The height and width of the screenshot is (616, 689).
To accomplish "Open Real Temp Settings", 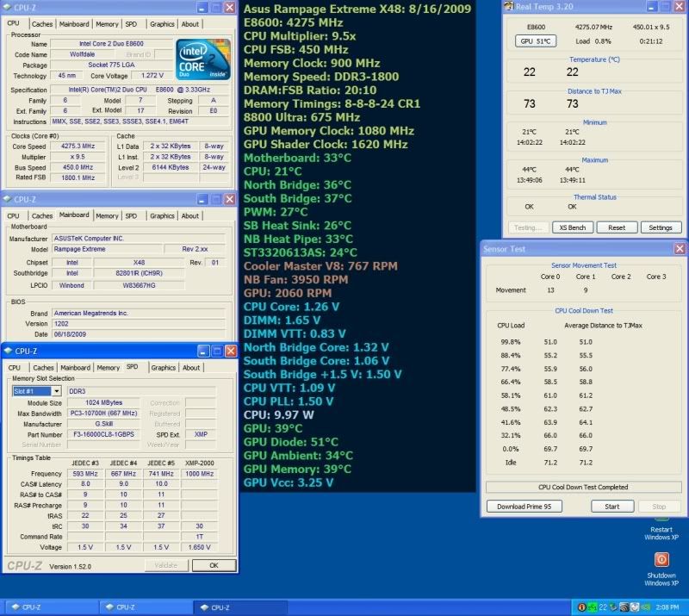I will coord(661,227).
